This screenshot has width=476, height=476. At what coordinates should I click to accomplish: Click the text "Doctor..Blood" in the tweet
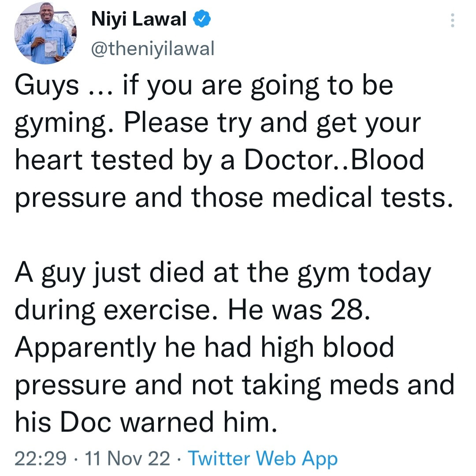[x=334, y=161]
